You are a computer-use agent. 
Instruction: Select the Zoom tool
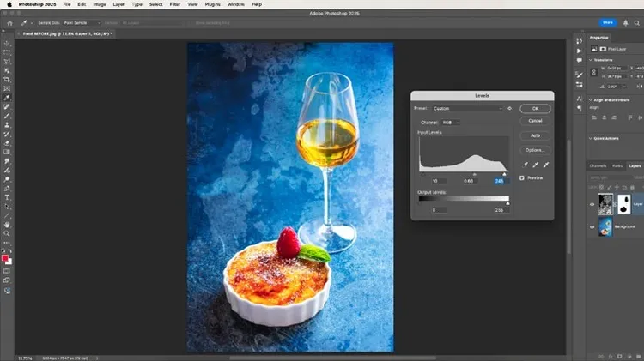click(7, 232)
